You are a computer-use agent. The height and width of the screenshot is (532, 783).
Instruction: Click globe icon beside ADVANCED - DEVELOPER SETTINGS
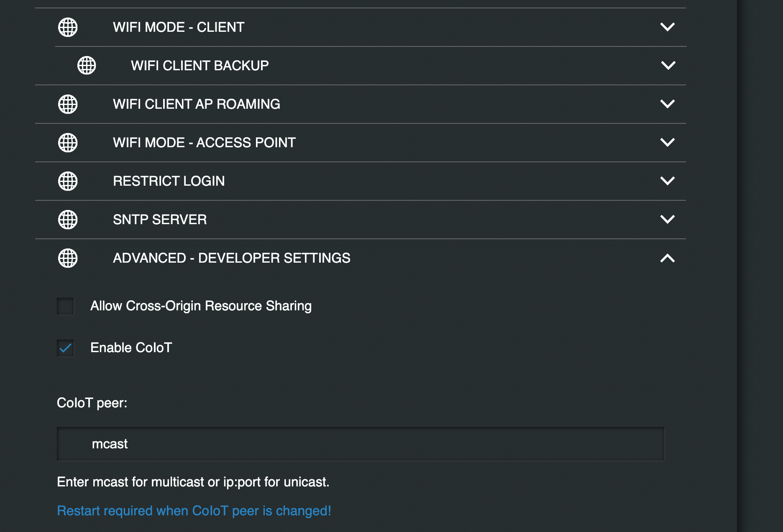68,258
